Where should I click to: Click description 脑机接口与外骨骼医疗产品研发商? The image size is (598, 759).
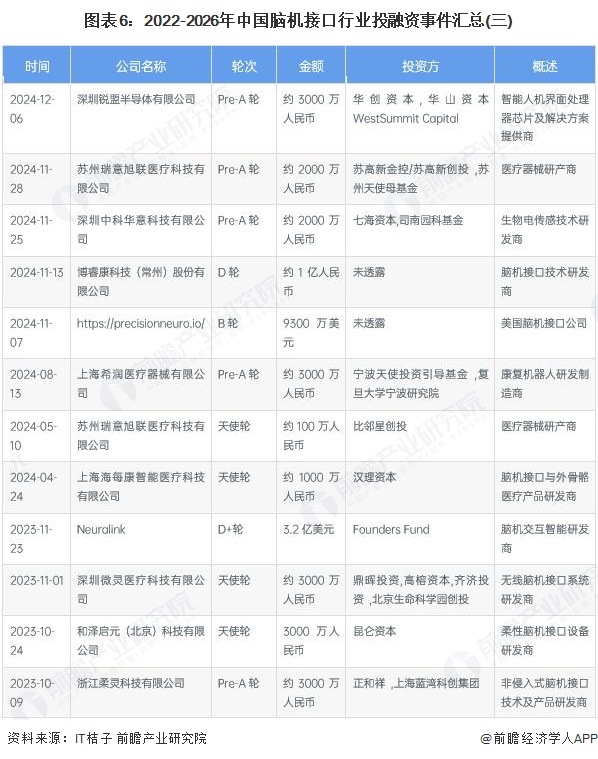tap(545, 487)
